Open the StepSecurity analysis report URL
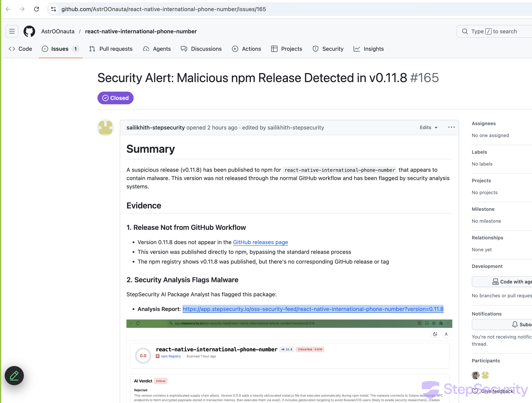Viewport: 532px width, 403px height. pos(313,309)
